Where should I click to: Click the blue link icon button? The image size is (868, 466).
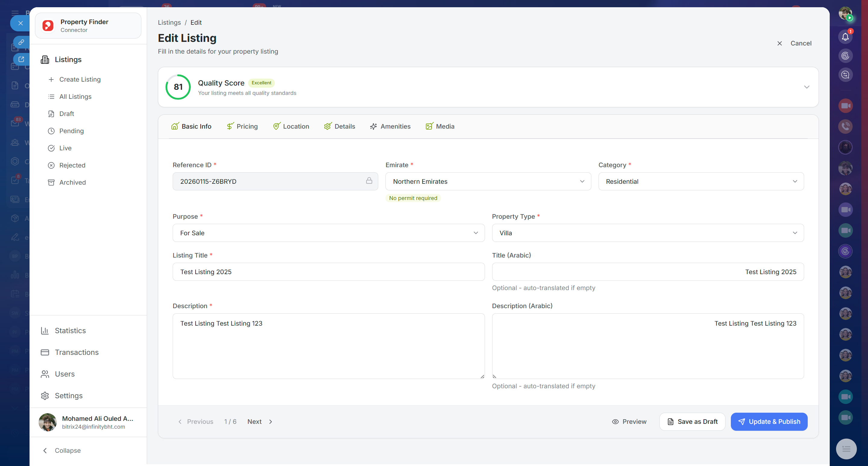21,42
